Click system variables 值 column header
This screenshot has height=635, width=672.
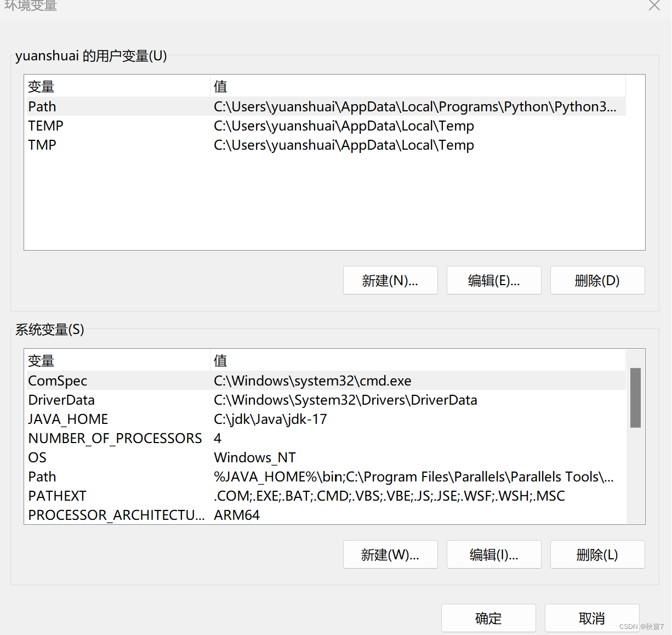[418, 360]
